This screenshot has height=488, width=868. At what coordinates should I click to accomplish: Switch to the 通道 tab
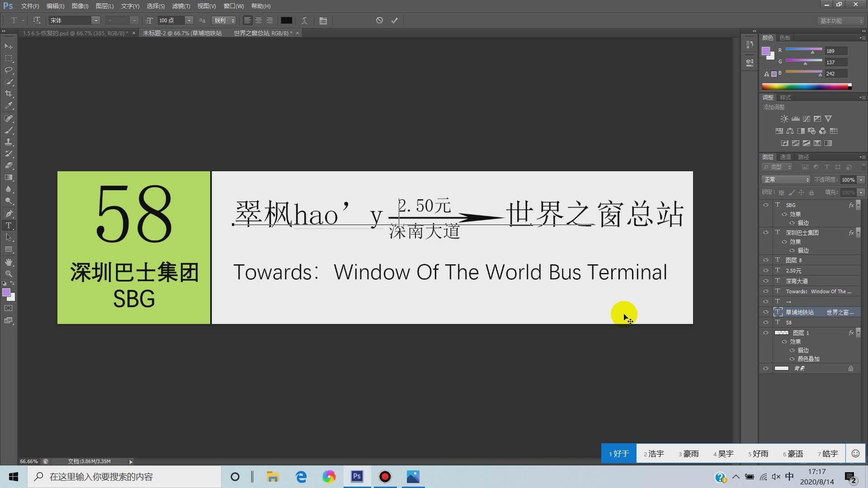point(785,157)
